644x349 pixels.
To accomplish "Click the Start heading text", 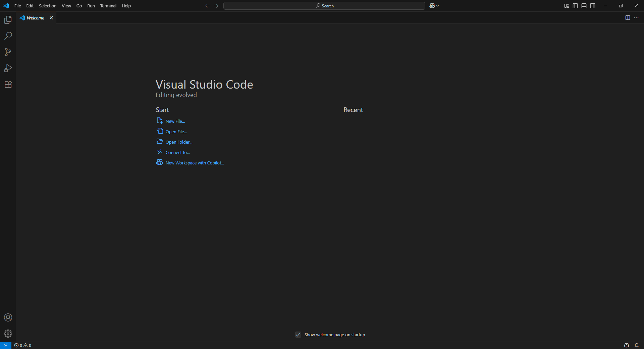I will (x=162, y=110).
